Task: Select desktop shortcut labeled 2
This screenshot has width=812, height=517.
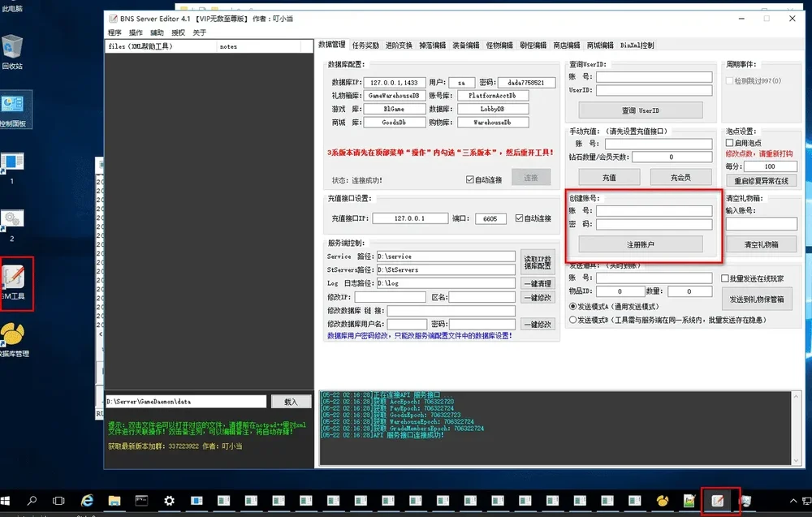Action: coord(12,226)
